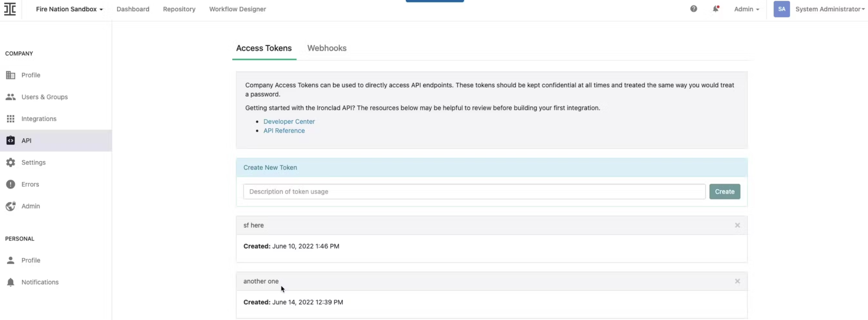
Task: Open the System Administrator user menu
Action: [x=830, y=9]
